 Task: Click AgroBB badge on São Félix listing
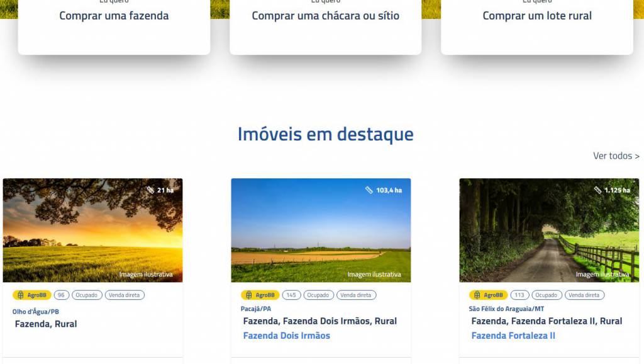click(x=488, y=295)
